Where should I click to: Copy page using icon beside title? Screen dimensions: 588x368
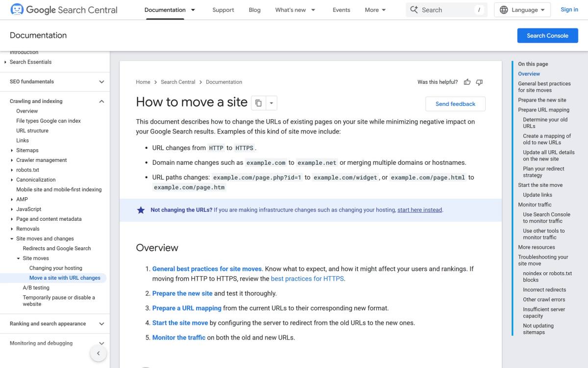[258, 103]
